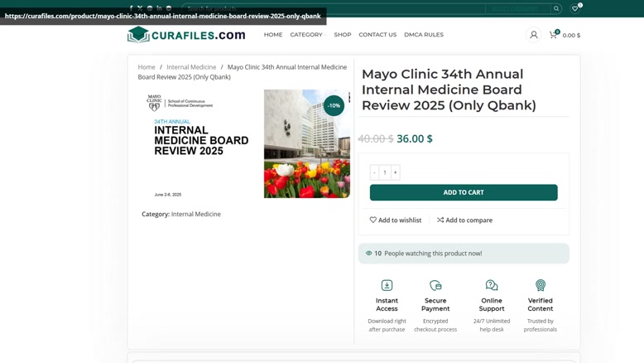Click 'Download right after purchase' text

pyautogui.click(x=387, y=325)
